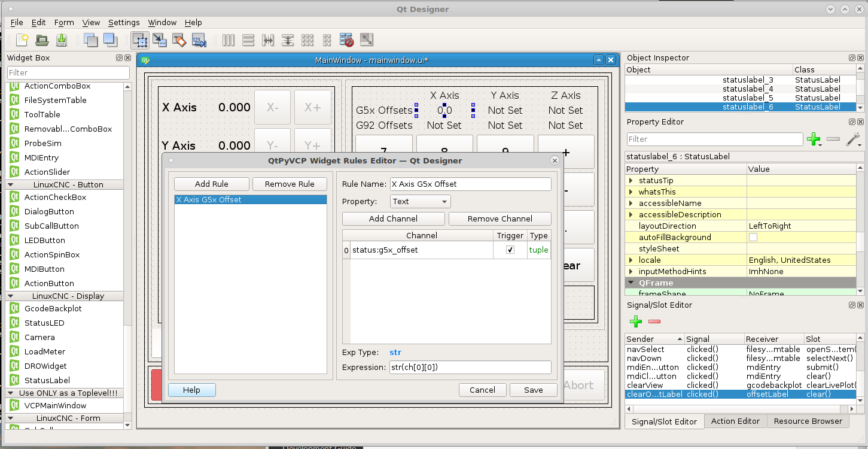The height and width of the screenshot is (449, 868).
Task: Expand the inputMethodHints property
Action: pos(632,272)
